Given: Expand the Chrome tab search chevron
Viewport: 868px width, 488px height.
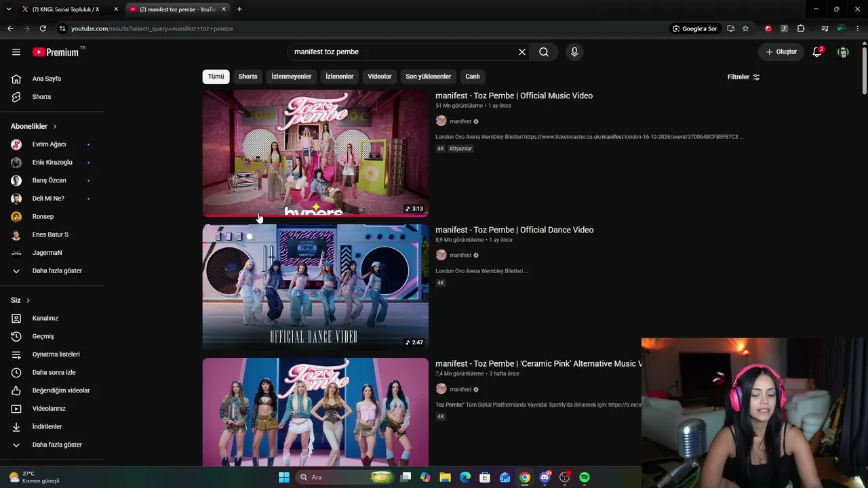Looking at the screenshot, I should coord(9,9).
